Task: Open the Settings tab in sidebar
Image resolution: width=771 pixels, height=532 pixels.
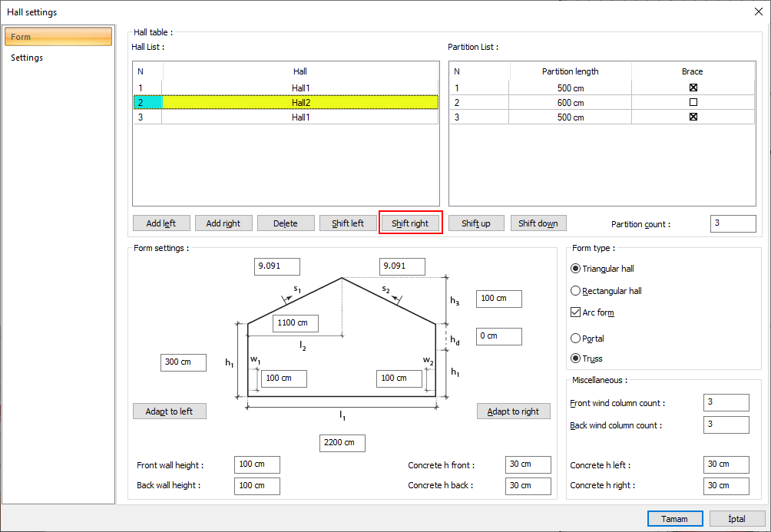Action: pyautogui.click(x=27, y=58)
